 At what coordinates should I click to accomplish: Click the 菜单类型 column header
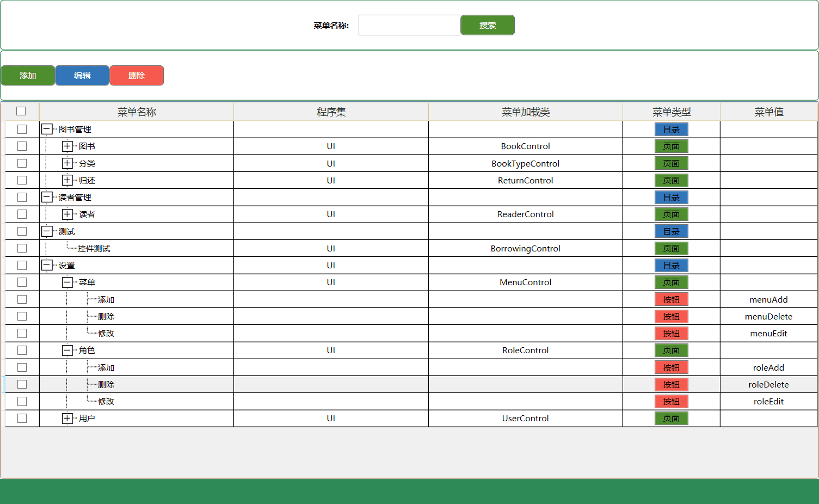[671, 112]
